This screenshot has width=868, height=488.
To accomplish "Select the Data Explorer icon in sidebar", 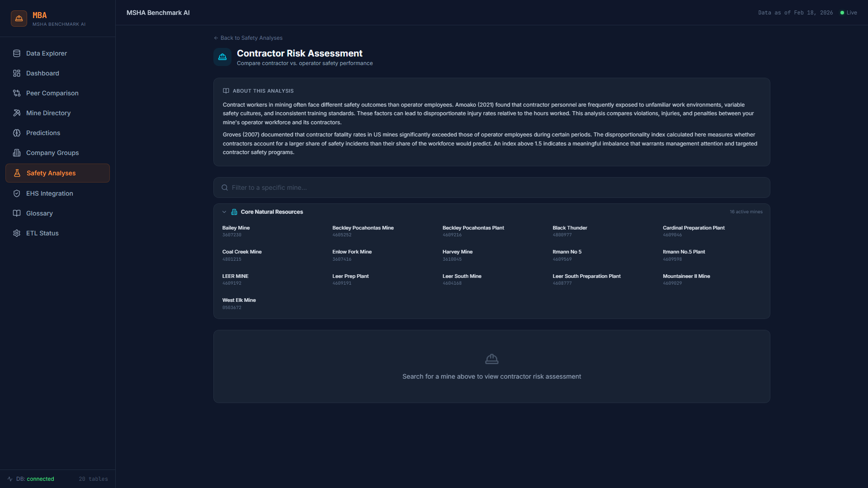I will (17, 53).
